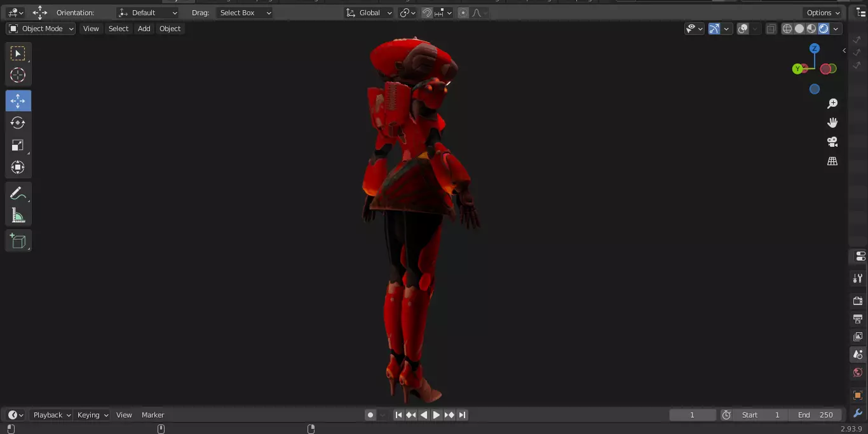Switch to material preview shading
868x434 pixels.
811,29
